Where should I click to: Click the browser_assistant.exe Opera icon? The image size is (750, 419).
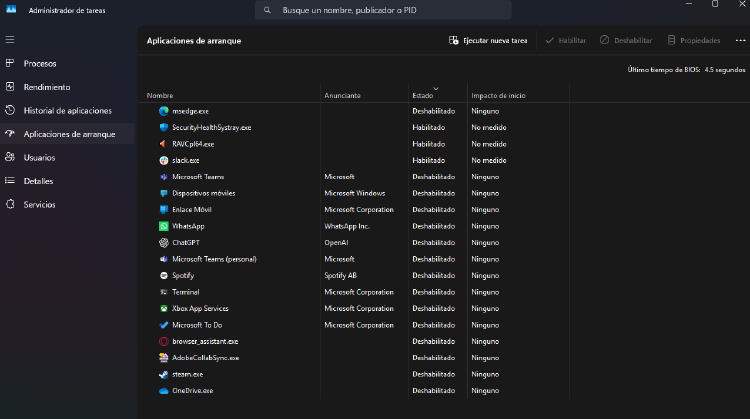click(164, 342)
